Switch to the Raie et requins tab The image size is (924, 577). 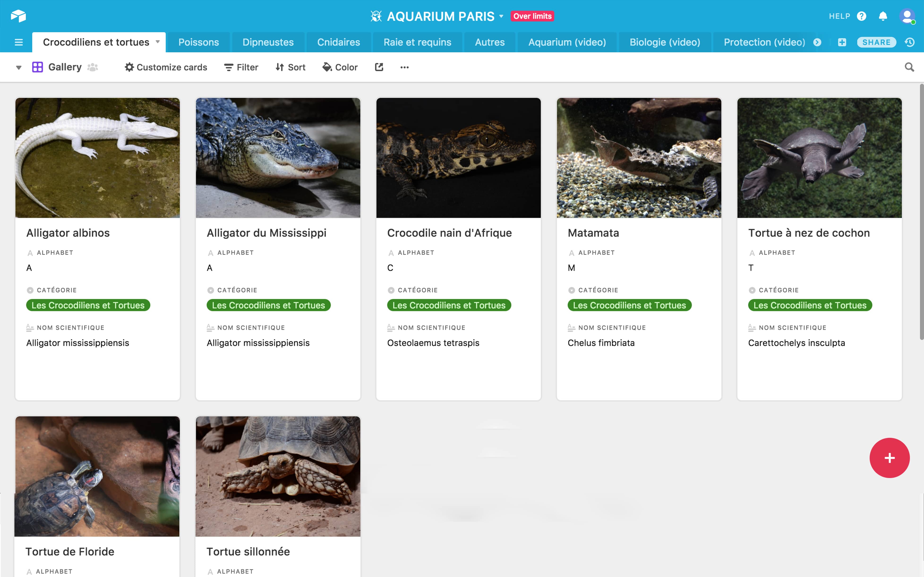click(417, 42)
